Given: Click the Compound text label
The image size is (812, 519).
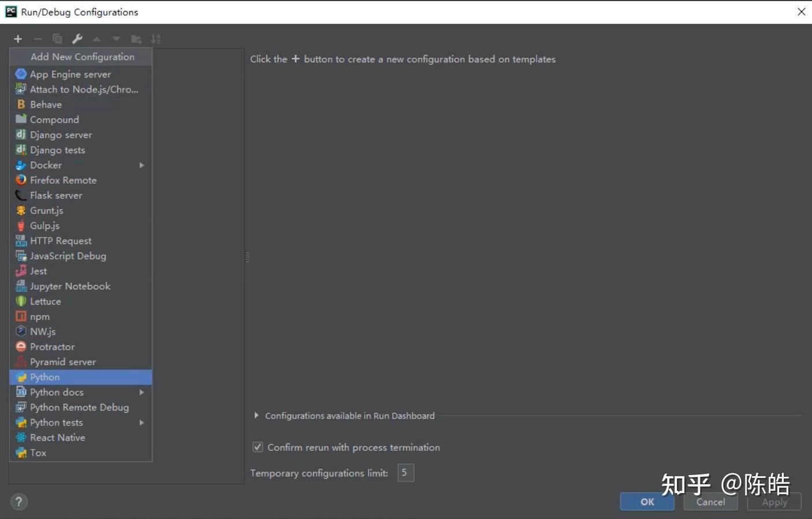Looking at the screenshot, I should 54,120.
